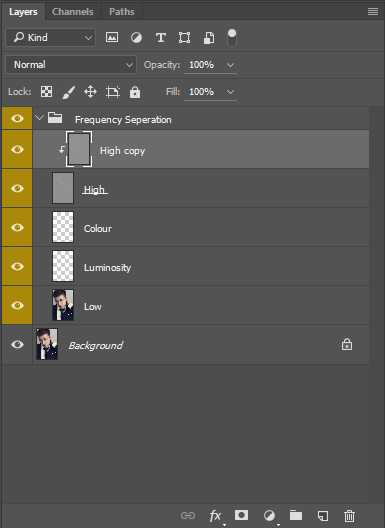Collapse the Frequency Seperation group

click(x=39, y=118)
